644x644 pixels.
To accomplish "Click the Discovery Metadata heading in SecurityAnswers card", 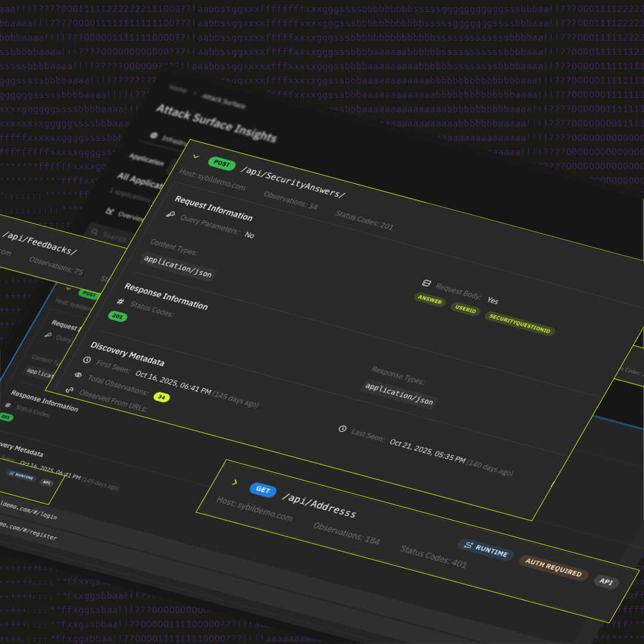I will coord(128,354).
